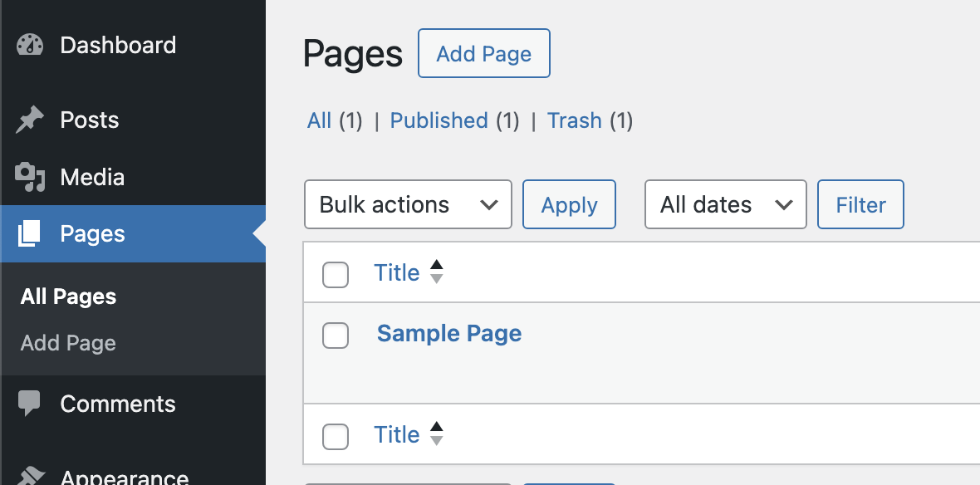The image size is (980, 485).
Task: Tick the Sample Page row checkbox
Action: pyautogui.click(x=336, y=336)
